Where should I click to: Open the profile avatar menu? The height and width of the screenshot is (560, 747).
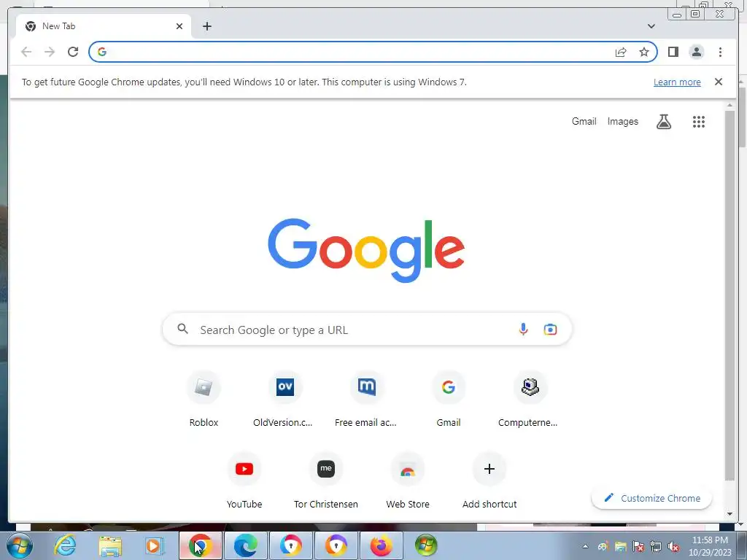697,52
